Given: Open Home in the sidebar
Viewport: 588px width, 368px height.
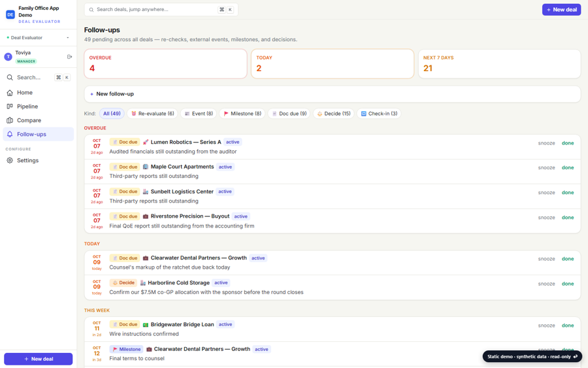Looking at the screenshot, I should [38, 93].
